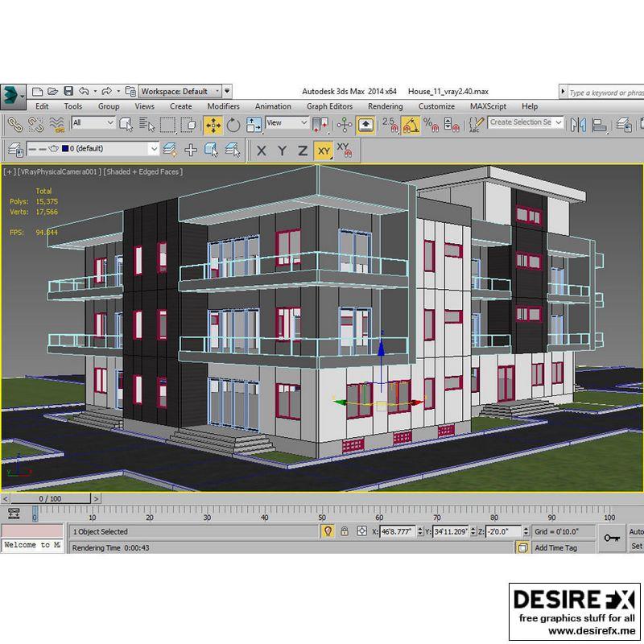Viewport: 644px width, 644px height.
Task: Toggle the selection lock padlock
Action: (x=345, y=531)
